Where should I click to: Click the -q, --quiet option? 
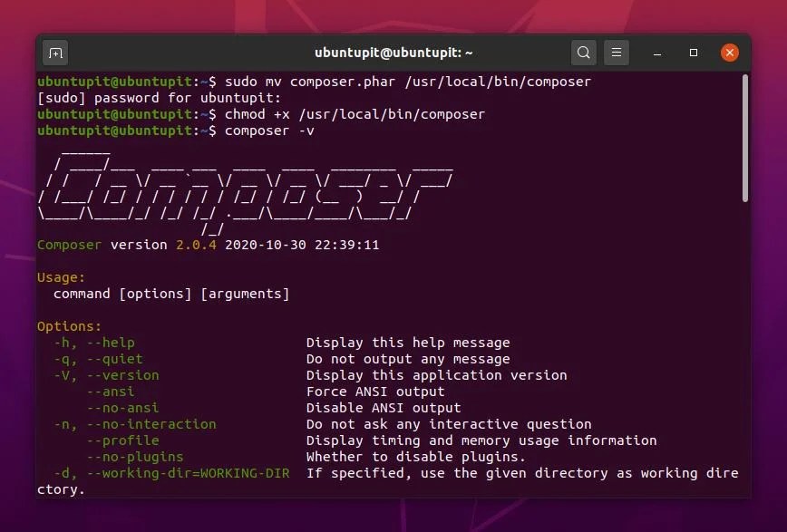[98, 359]
